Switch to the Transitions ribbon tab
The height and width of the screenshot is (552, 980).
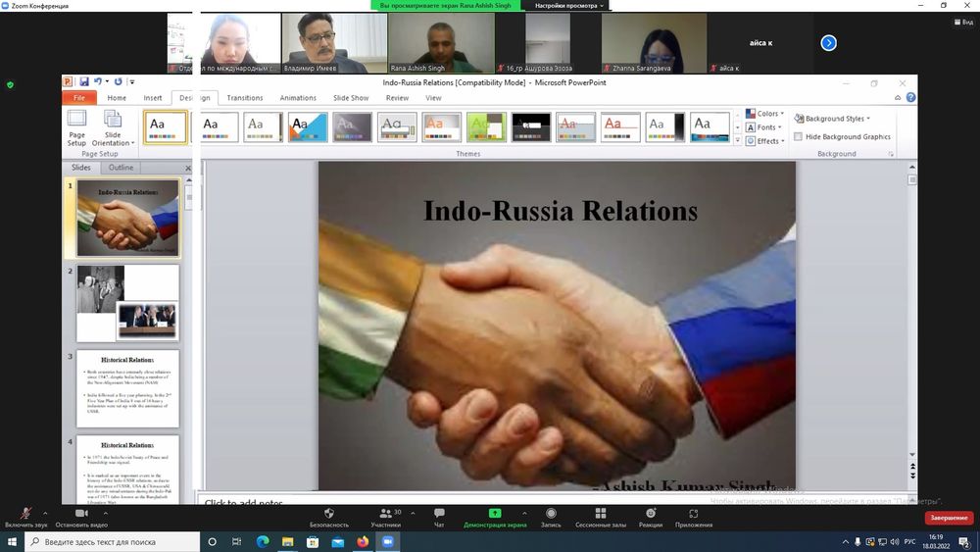click(x=244, y=97)
